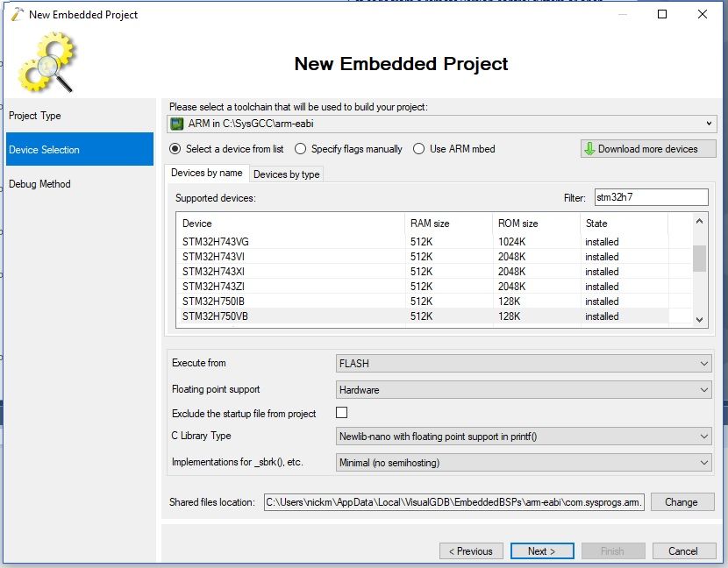
Task: Click the device list scroll up arrow
Action: point(700,222)
